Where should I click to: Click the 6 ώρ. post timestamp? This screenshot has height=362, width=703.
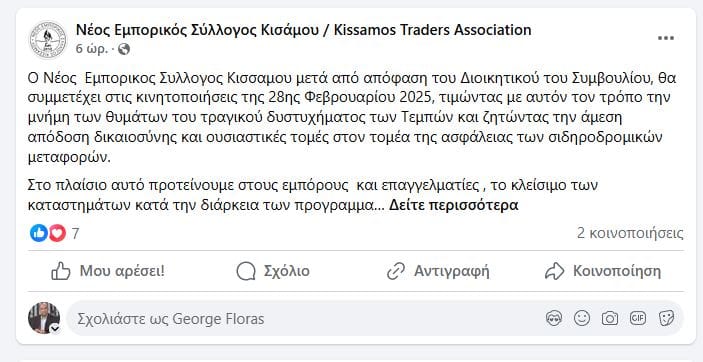point(91,49)
